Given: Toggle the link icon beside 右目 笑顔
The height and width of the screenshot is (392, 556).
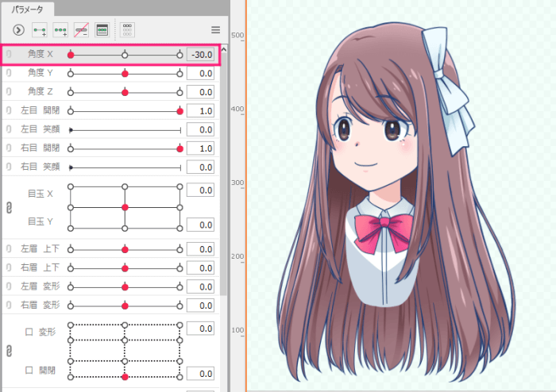Looking at the screenshot, I should pyautogui.click(x=9, y=167).
